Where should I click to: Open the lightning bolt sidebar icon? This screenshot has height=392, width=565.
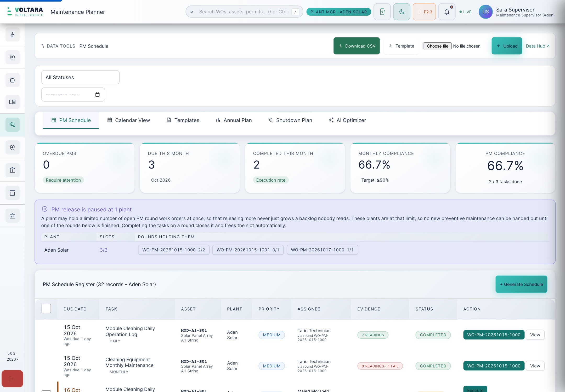click(12, 34)
